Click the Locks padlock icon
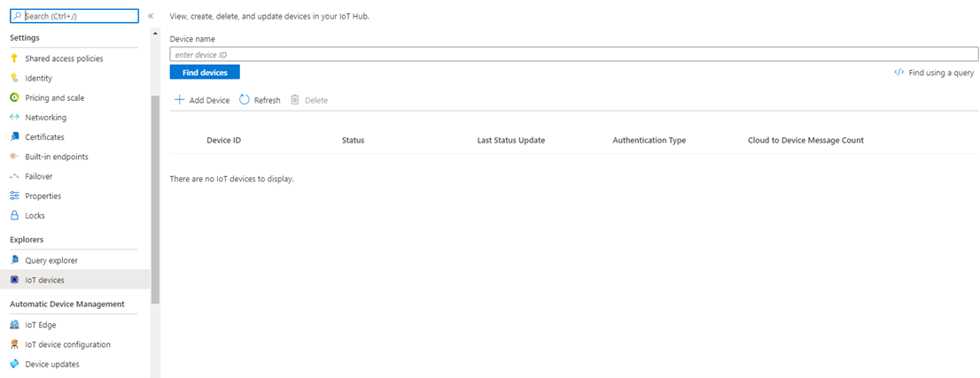The image size is (980, 378). point(14,215)
